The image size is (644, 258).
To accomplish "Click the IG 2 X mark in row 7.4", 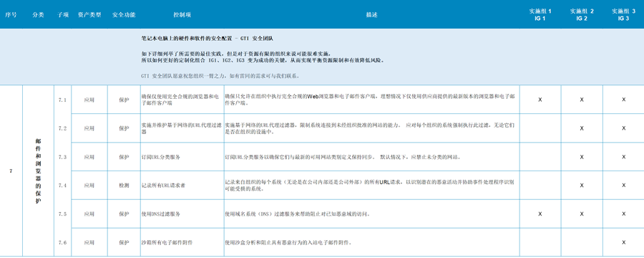I will 582,185.
